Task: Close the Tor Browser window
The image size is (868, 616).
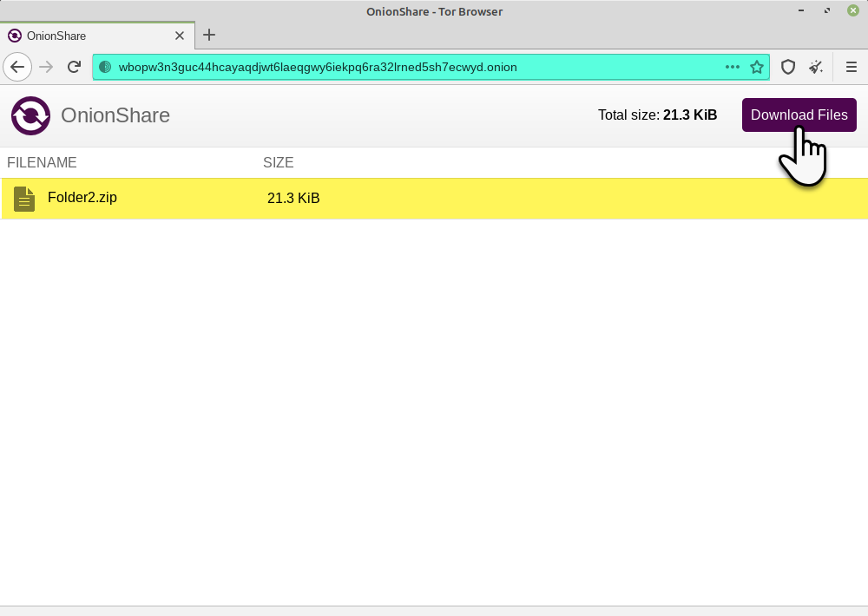Action: (x=853, y=10)
